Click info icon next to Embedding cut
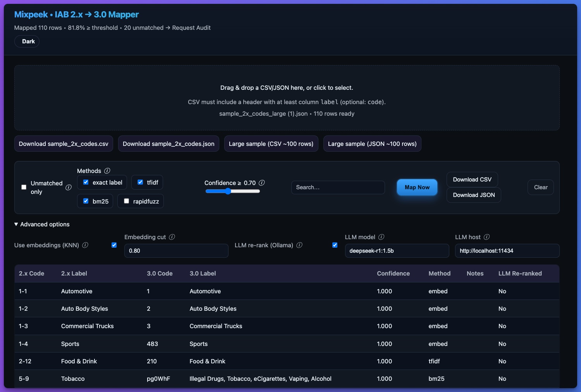The image size is (581, 392). (x=172, y=237)
